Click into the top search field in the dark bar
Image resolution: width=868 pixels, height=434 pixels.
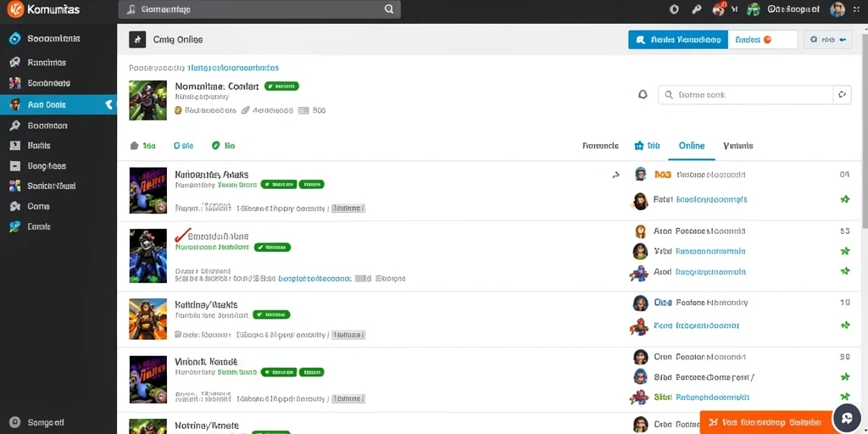(x=259, y=9)
